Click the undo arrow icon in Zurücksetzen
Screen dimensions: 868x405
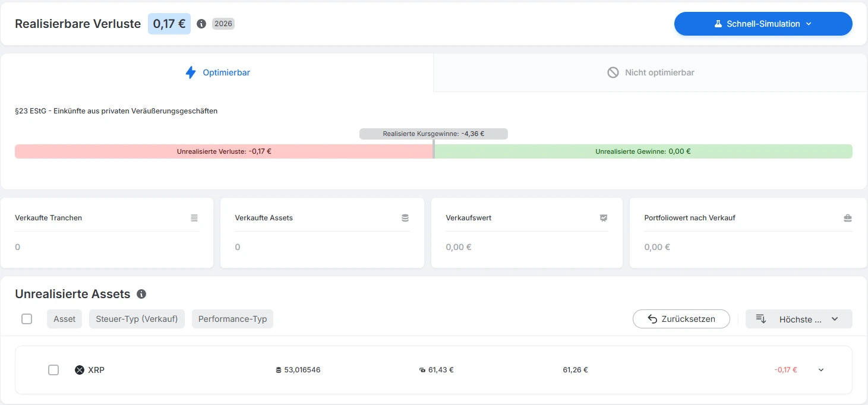pos(652,319)
